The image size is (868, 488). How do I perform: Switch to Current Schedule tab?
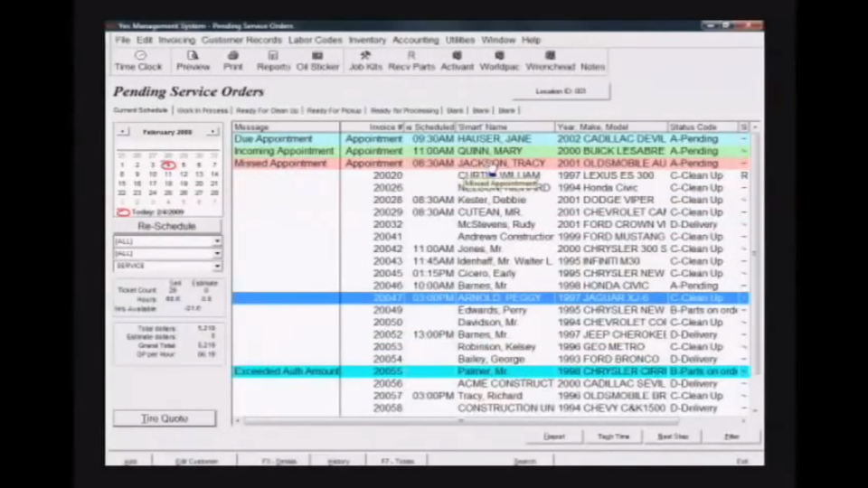pyautogui.click(x=141, y=110)
